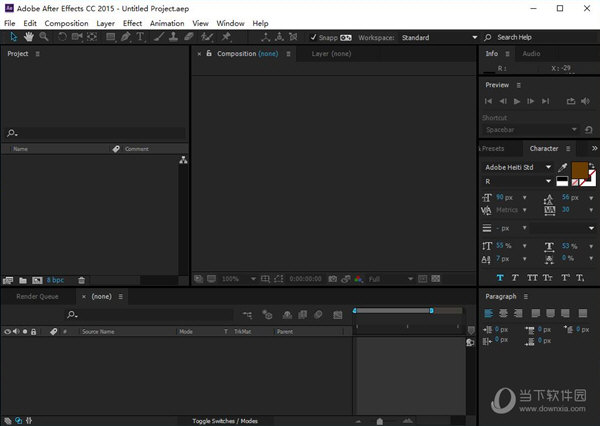Open the Full resolution dropdown

coord(391,279)
